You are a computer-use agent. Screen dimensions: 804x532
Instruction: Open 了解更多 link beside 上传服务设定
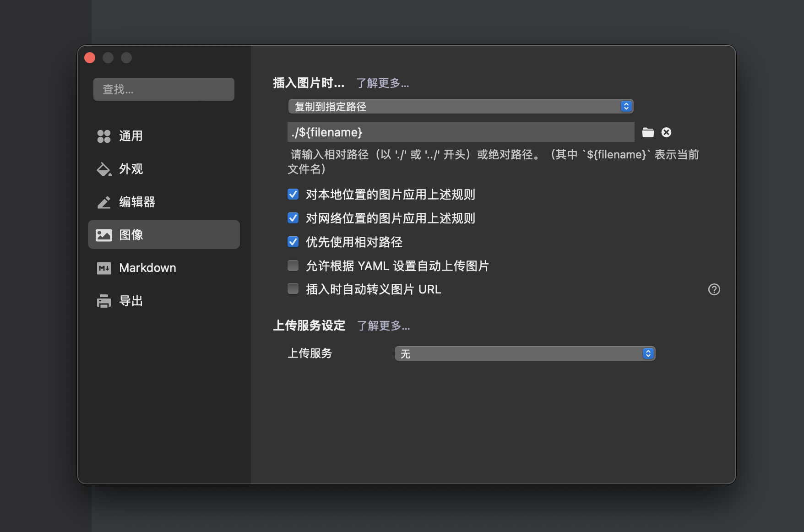point(383,326)
